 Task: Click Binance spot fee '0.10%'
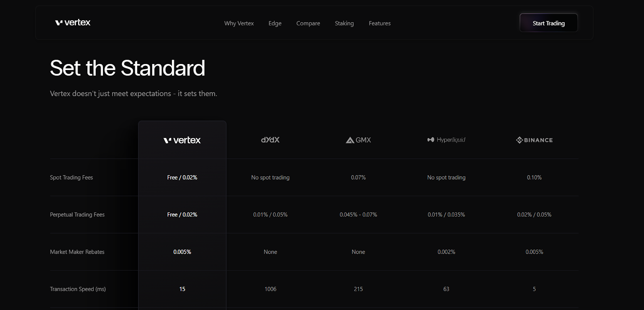pyautogui.click(x=535, y=178)
